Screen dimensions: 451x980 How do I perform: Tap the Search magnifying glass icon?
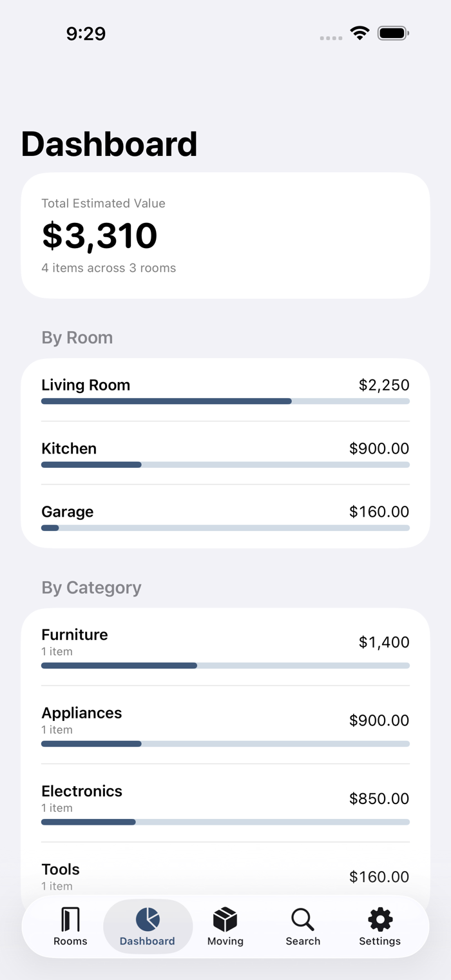tap(303, 919)
